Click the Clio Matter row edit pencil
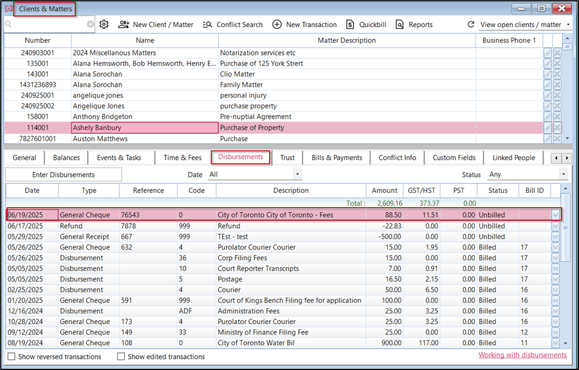 point(547,74)
